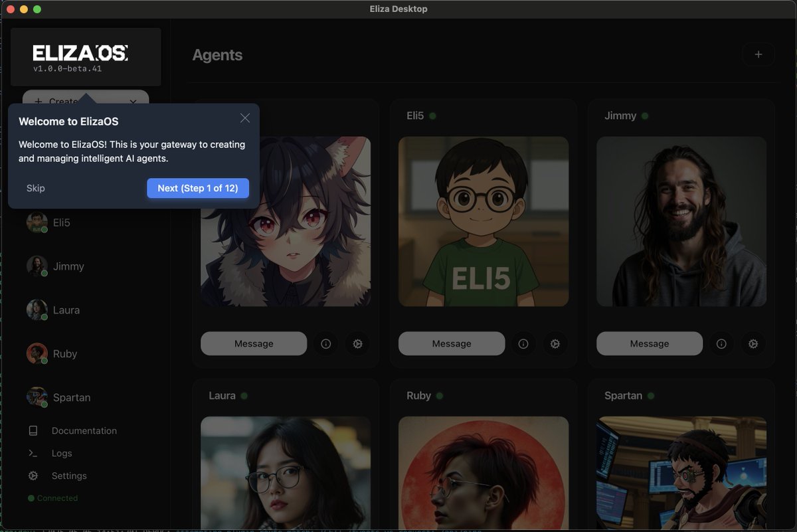Click the v1.0.0-beta.41 version label
This screenshot has height=532, width=797.
67,68
